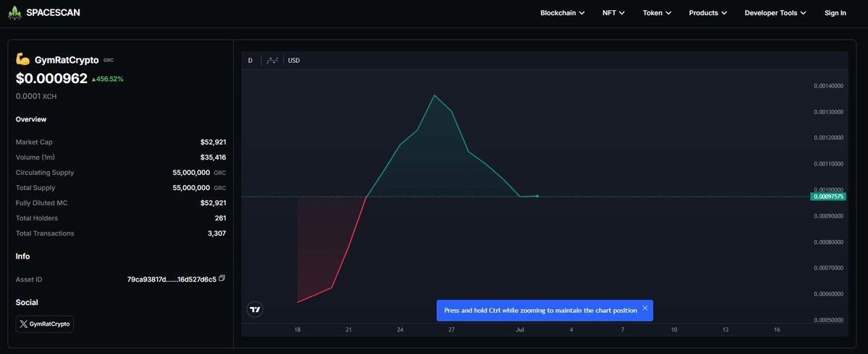This screenshot has width=868, height=354.
Task: Click the Total Transactions value 3,307
Action: (x=217, y=233)
